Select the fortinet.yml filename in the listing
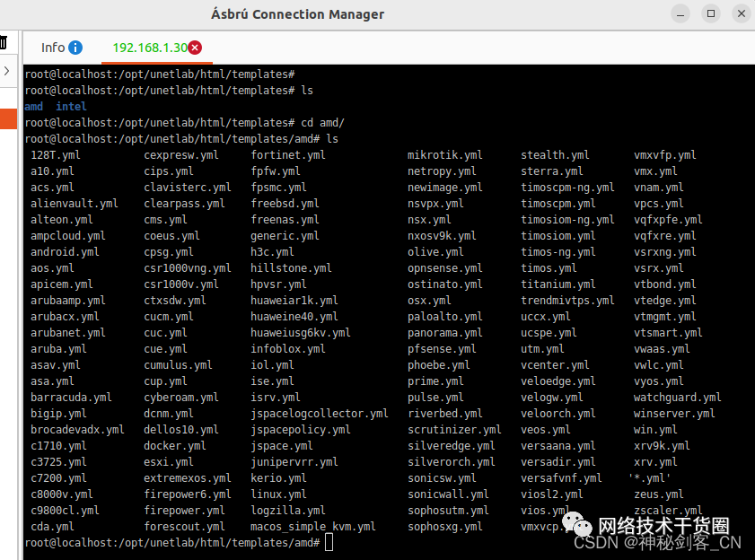 click(x=287, y=154)
